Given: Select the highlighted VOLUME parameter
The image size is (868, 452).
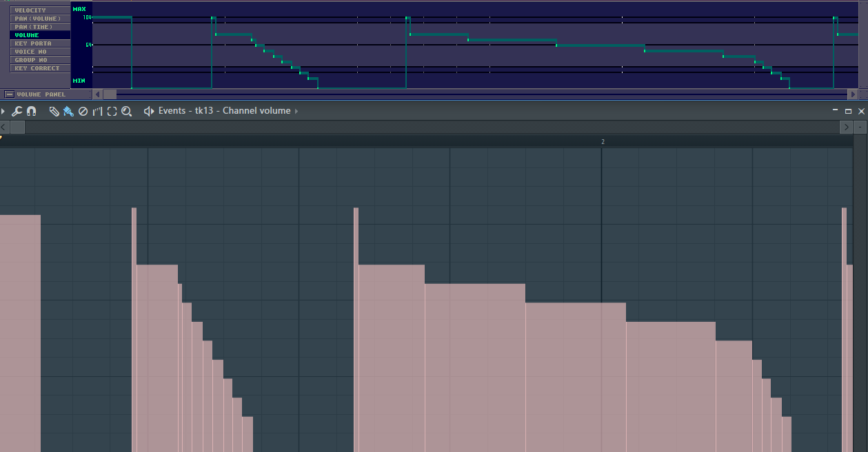Looking at the screenshot, I should (x=40, y=35).
